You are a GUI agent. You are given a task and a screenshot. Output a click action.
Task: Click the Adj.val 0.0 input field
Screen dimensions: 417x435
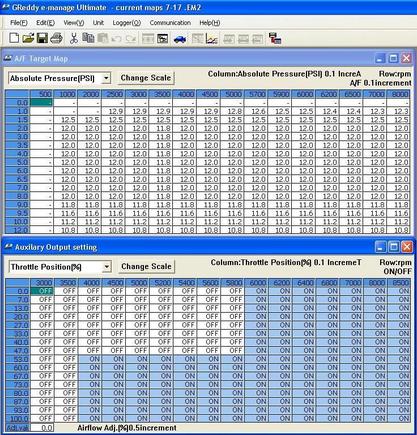(42, 428)
